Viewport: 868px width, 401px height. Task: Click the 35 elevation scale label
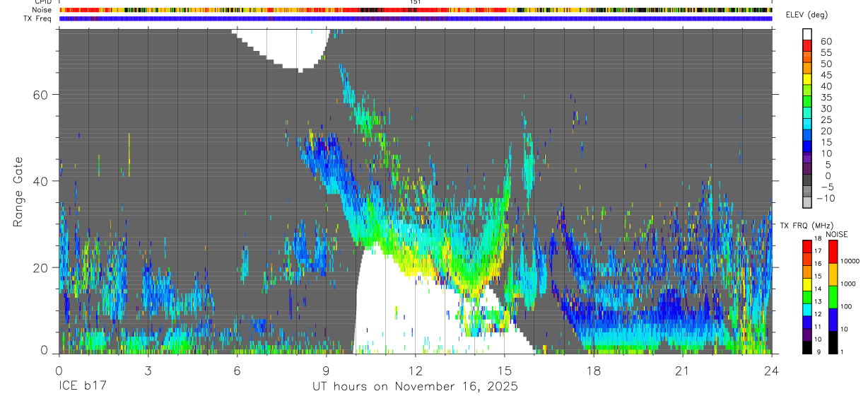pos(825,97)
